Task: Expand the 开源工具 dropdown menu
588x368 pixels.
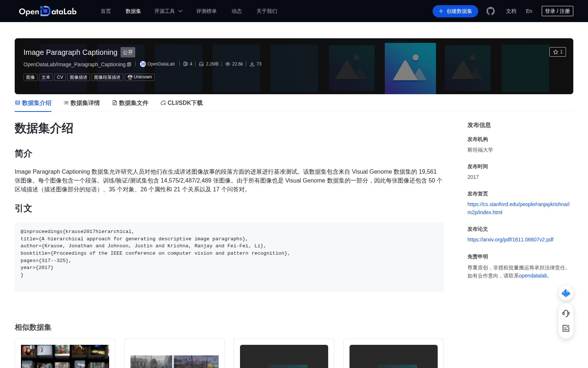Action: [168, 11]
